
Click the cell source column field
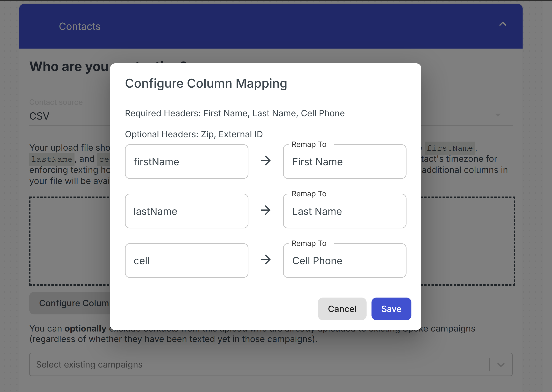186,261
